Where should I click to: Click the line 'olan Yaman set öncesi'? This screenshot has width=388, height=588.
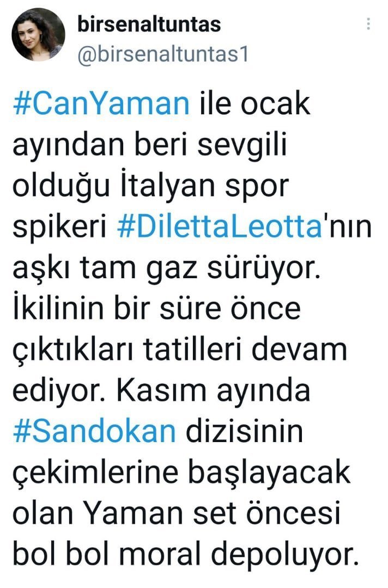click(177, 513)
